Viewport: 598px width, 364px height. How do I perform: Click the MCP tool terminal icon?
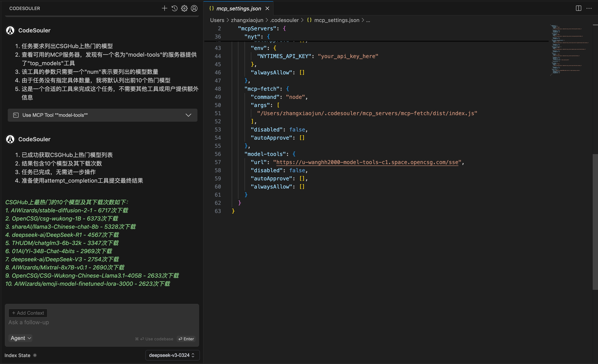click(x=16, y=115)
